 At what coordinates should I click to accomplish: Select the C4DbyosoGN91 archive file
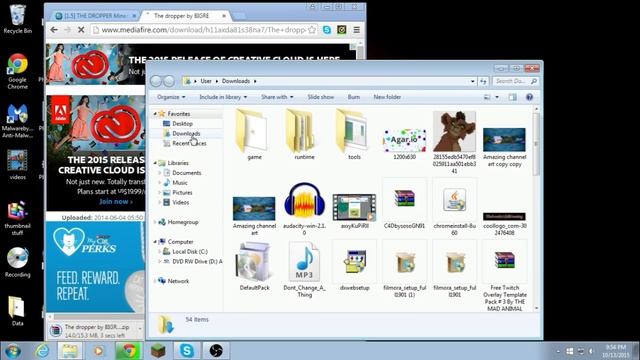point(404,200)
